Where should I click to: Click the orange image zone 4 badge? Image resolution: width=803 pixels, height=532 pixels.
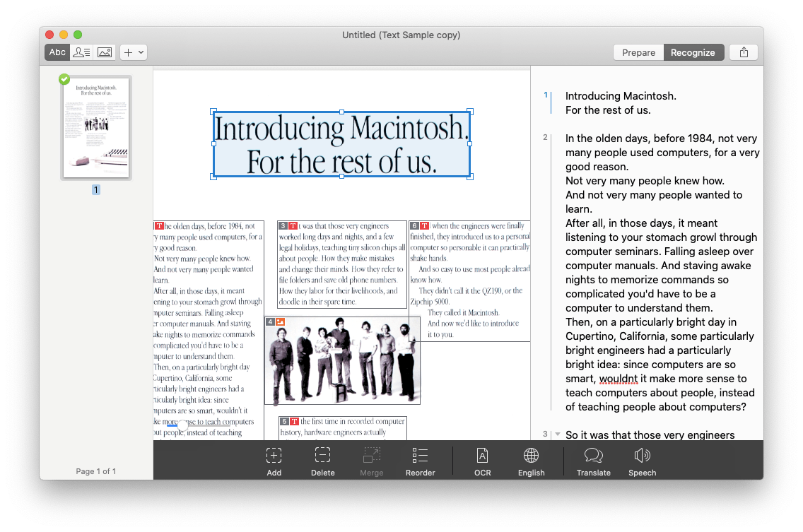281,322
